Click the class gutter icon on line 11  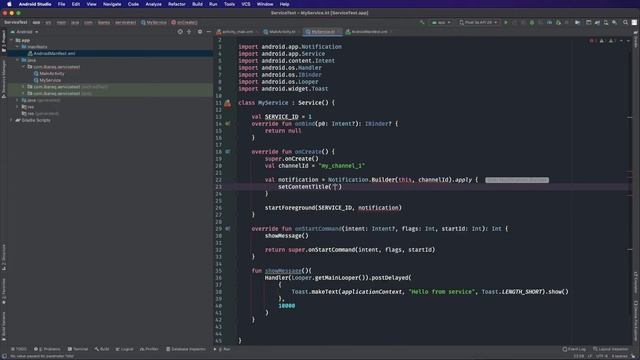click(x=227, y=103)
